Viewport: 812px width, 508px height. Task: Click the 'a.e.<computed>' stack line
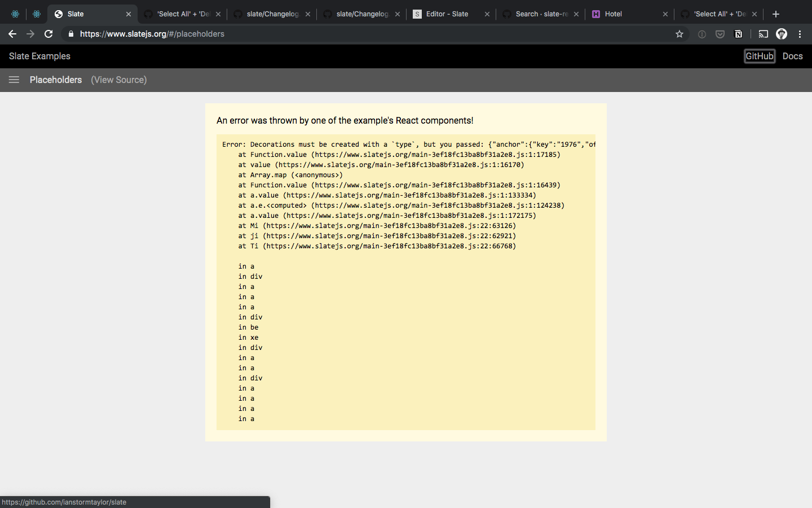click(401, 205)
